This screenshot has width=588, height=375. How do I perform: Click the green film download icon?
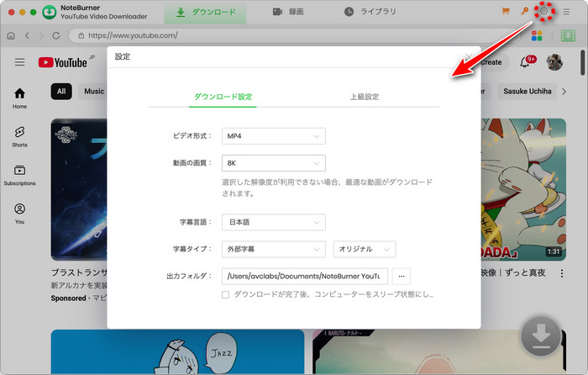point(568,35)
